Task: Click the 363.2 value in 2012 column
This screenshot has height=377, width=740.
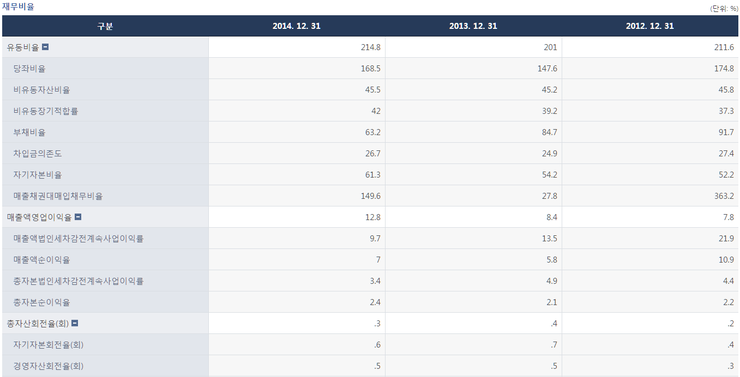Action: [723, 196]
